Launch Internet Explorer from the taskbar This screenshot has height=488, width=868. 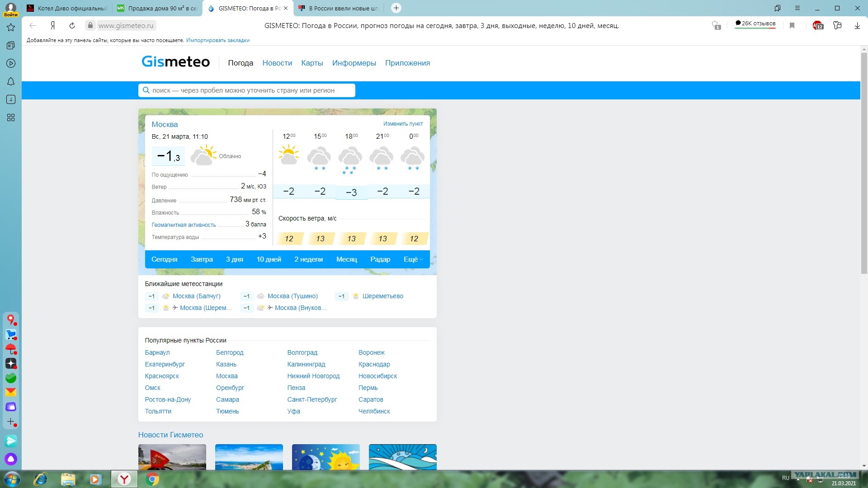(x=41, y=479)
